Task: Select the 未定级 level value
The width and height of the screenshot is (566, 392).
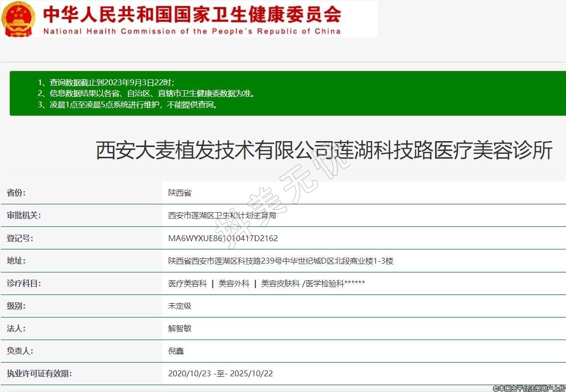Action: [x=180, y=306]
